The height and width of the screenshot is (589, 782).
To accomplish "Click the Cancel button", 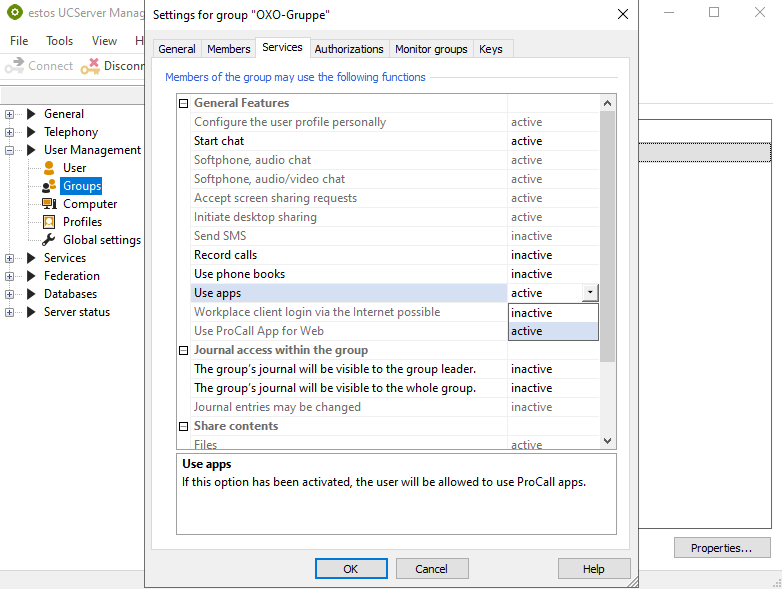I will point(432,569).
